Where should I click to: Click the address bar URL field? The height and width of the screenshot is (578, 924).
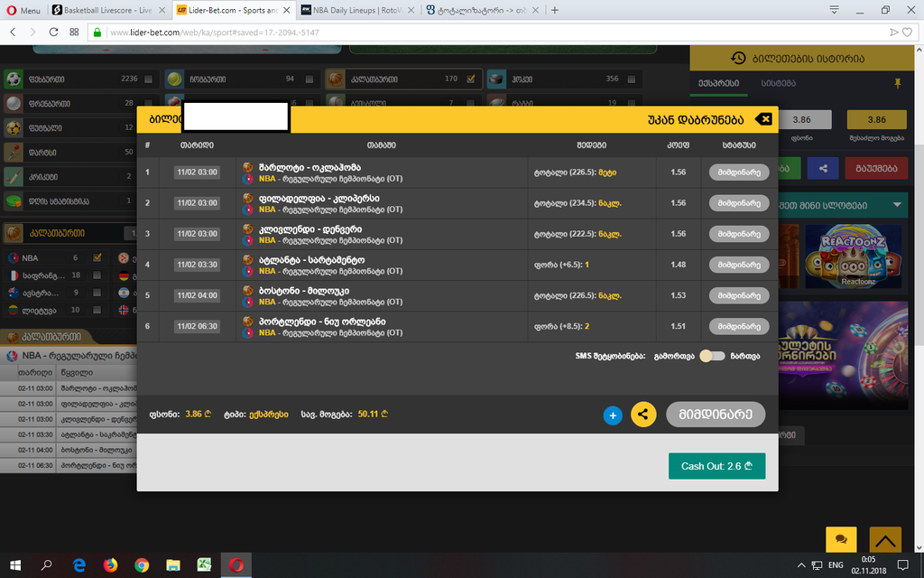495,33
